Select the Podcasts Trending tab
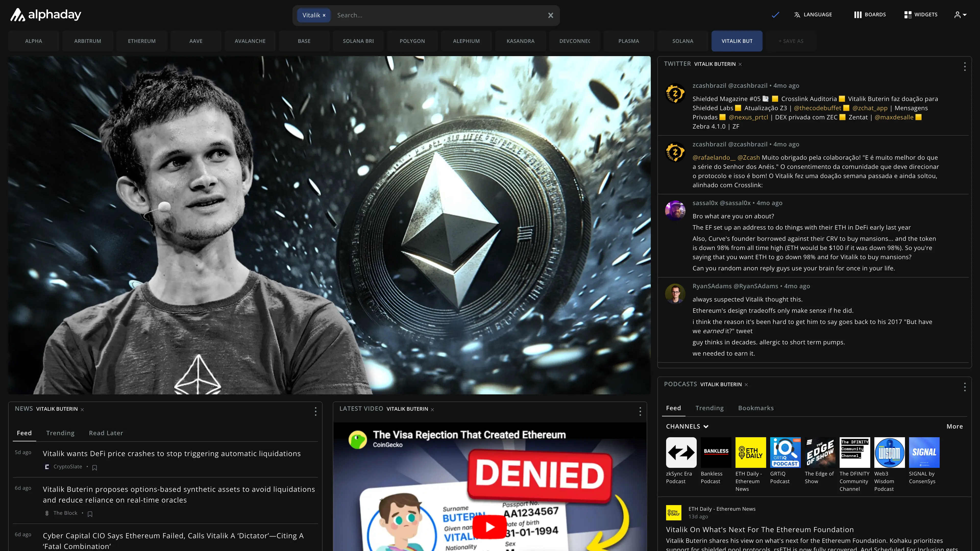This screenshot has height=551, width=980. [709, 408]
